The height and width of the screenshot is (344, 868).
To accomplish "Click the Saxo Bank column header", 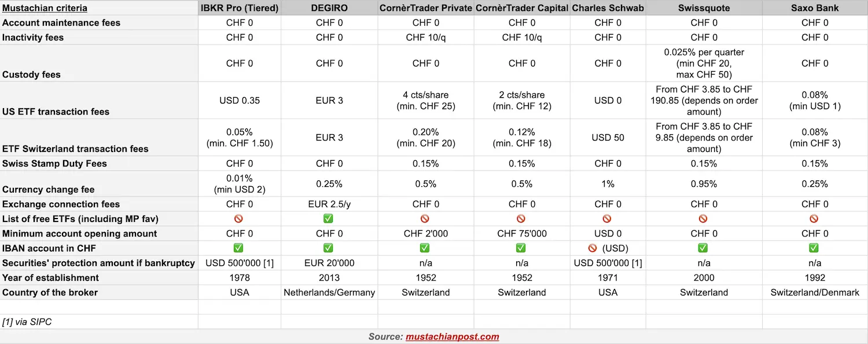I will pos(815,8).
